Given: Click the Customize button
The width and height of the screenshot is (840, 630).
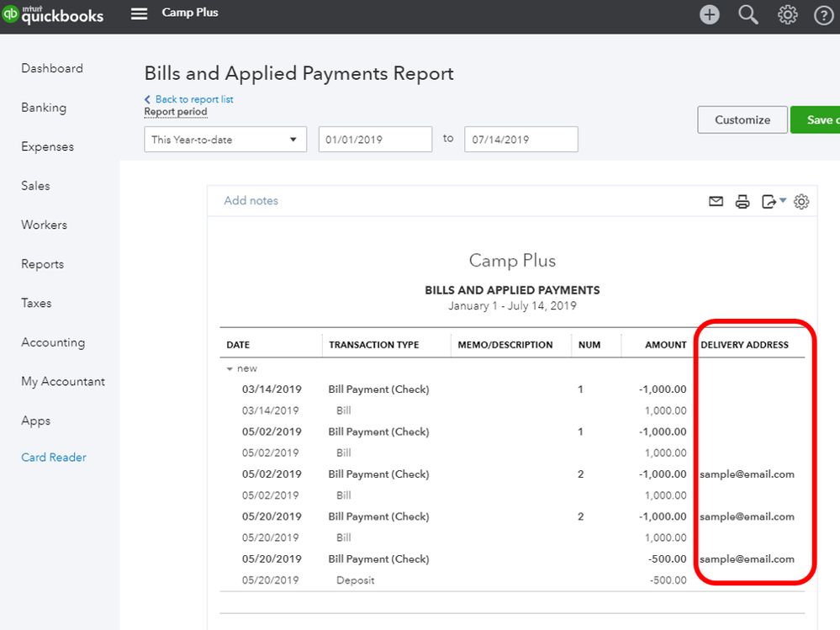Looking at the screenshot, I should [742, 119].
